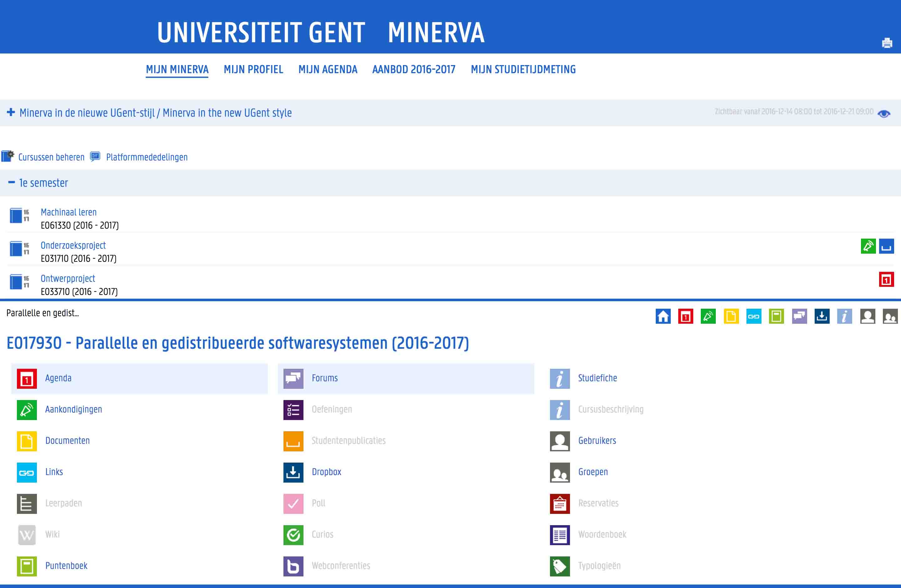Open the Mijn Profiel tab
The image size is (901, 588).
click(253, 70)
